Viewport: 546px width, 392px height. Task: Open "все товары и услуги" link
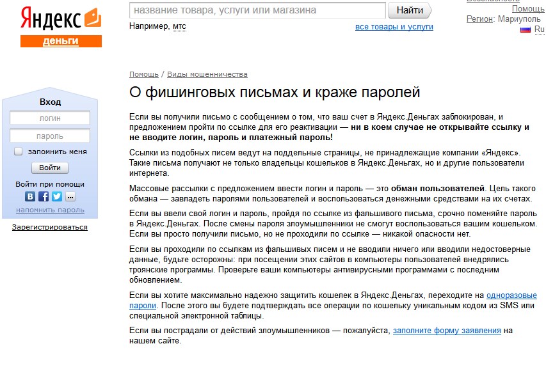394,27
